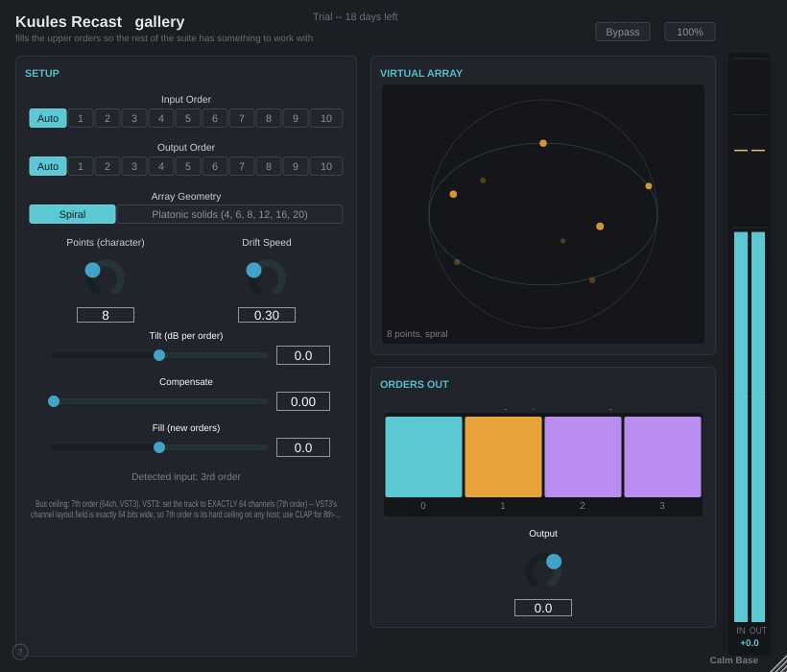Click the Output knob

tap(543, 569)
